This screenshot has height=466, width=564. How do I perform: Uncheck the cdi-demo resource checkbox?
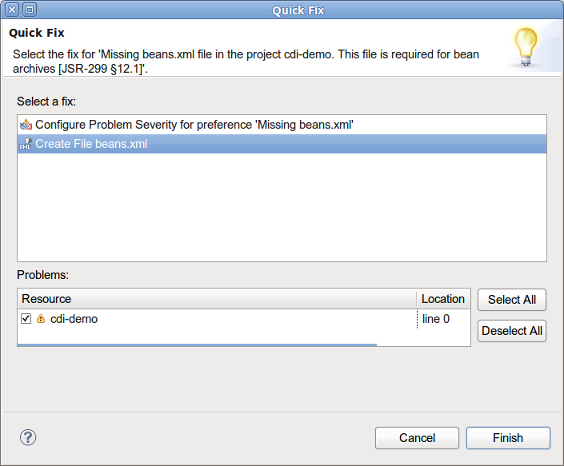26,319
